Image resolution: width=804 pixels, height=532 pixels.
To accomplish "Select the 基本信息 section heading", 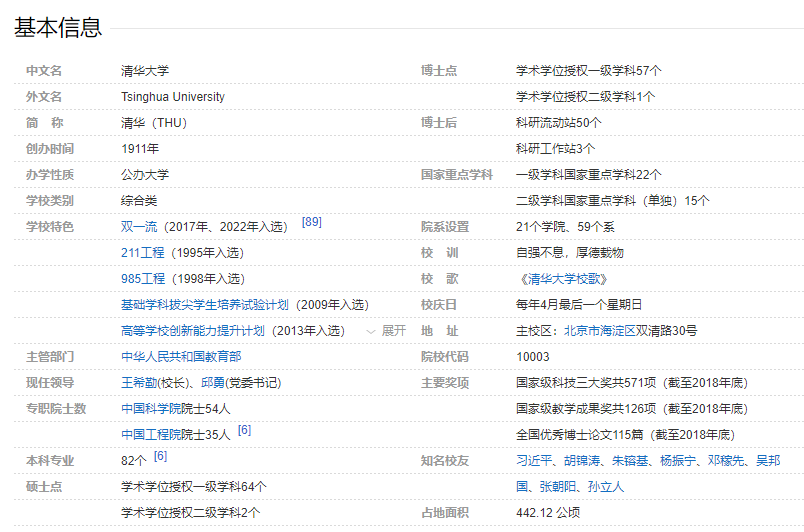I will click(58, 28).
